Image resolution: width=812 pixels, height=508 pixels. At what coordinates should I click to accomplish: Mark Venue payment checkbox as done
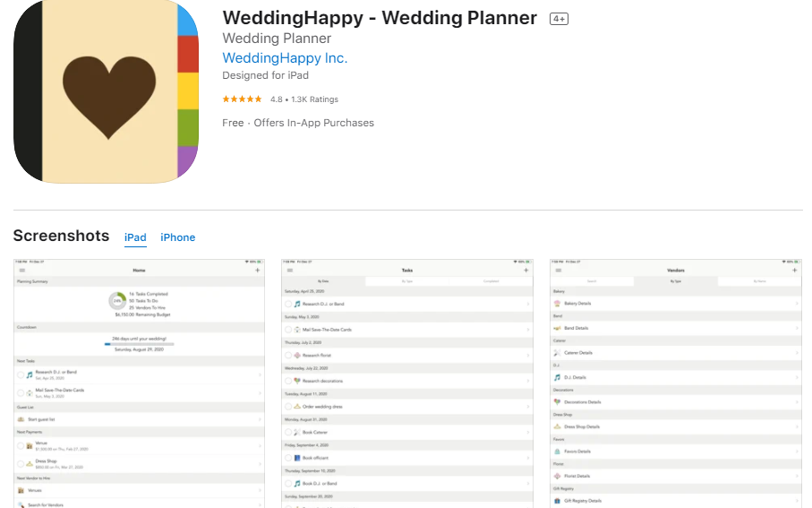21,446
